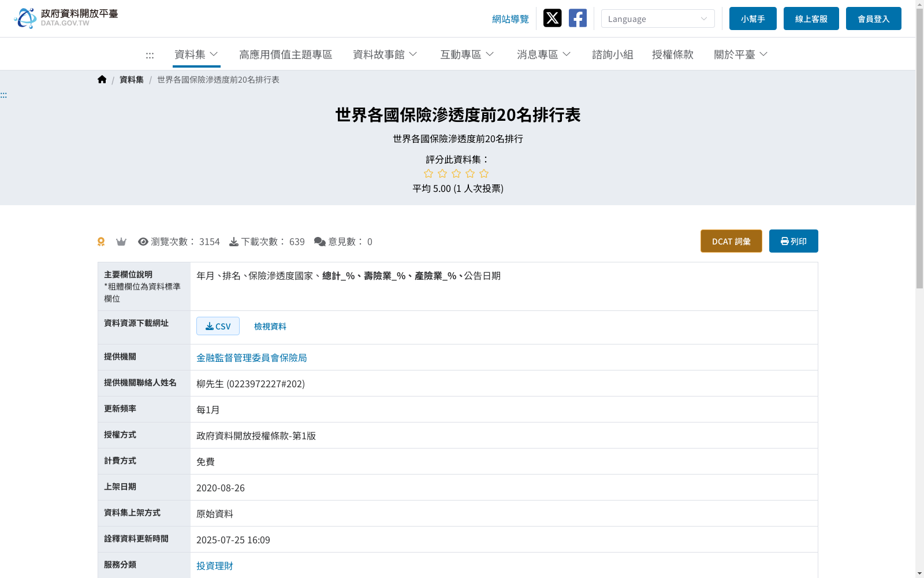Click the orange award badge icon
The width and height of the screenshot is (924, 578).
coord(101,242)
